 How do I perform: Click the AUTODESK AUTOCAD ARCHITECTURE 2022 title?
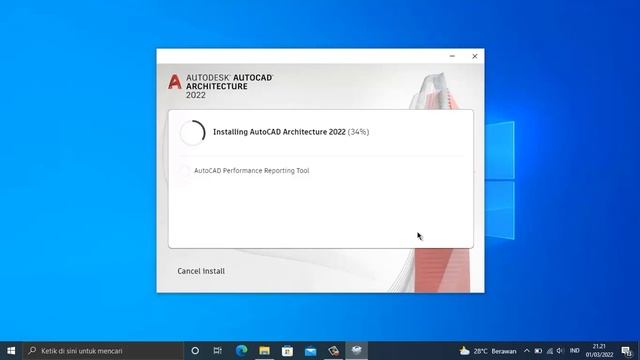coord(229,86)
